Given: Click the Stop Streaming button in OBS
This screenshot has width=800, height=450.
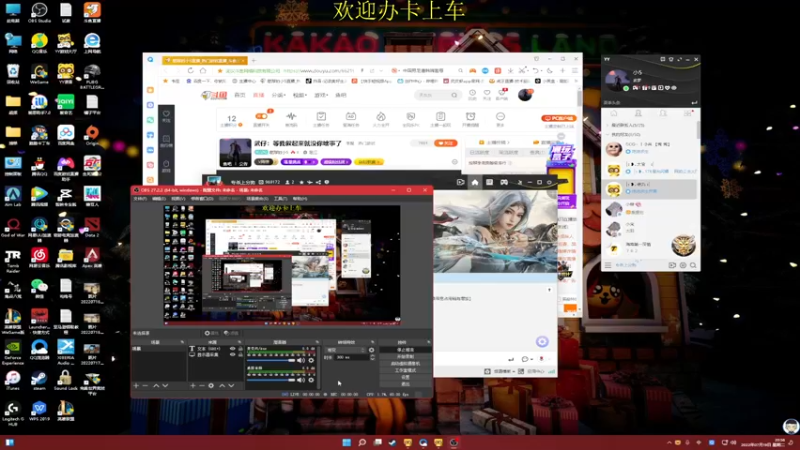Looking at the screenshot, I should click(406, 350).
